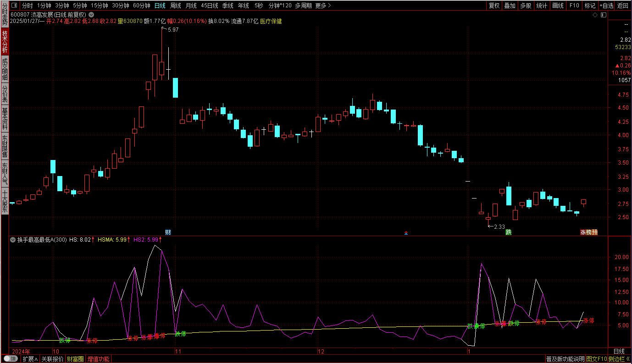Image resolution: width=632 pixels, height=364 pixels.
Task: Select the 3分钟 period
Action: click(62, 6)
